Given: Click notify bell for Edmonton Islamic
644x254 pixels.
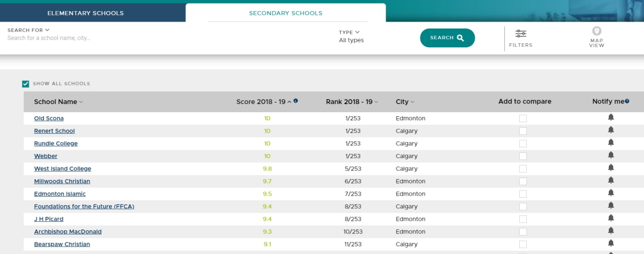Looking at the screenshot, I should tap(611, 193).
